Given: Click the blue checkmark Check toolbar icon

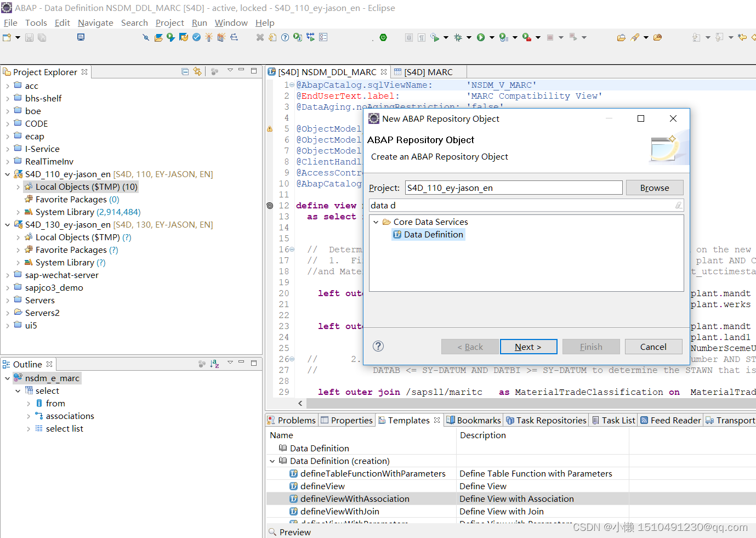Looking at the screenshot, I should coord(196,37).
